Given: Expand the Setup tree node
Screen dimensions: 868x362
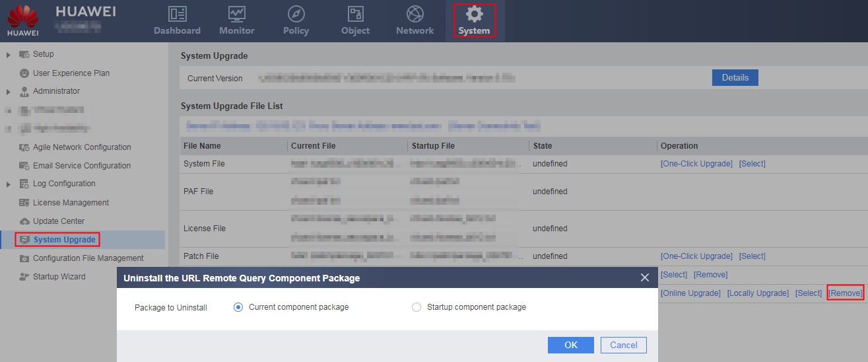Looking at the screenshot, I should point(8,54).
